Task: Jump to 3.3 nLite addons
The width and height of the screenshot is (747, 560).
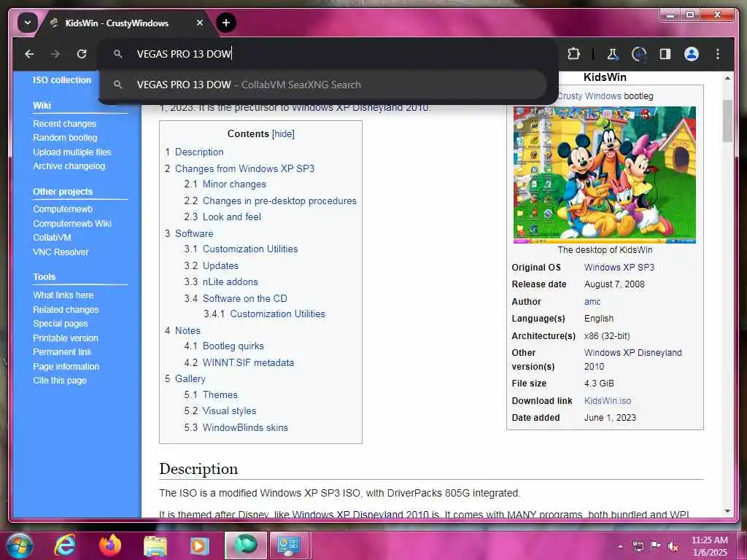Action: coord(230,282)
